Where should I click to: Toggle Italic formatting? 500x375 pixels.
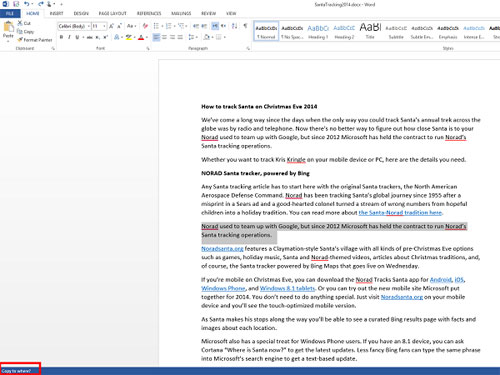(69, 37)
